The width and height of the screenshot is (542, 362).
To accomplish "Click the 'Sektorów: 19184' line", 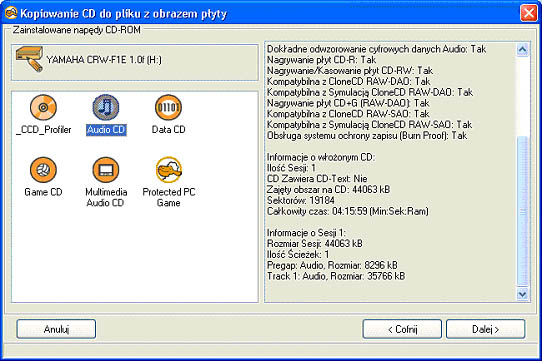I will (301, 200).
